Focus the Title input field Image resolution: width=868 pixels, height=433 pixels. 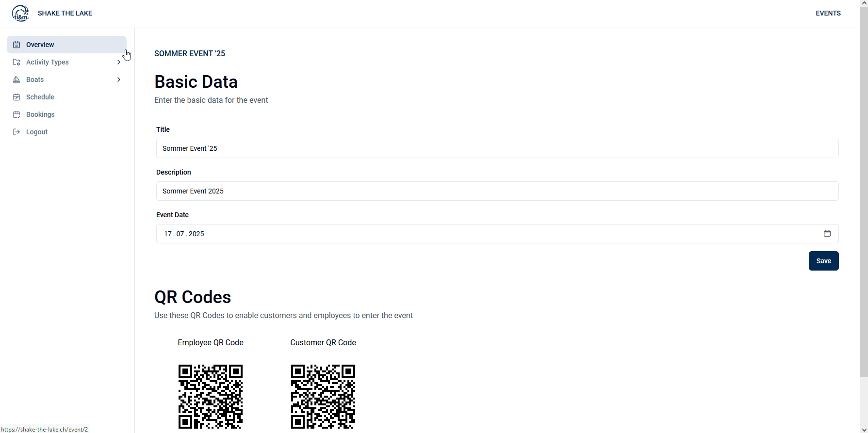(x=497, y=148)
